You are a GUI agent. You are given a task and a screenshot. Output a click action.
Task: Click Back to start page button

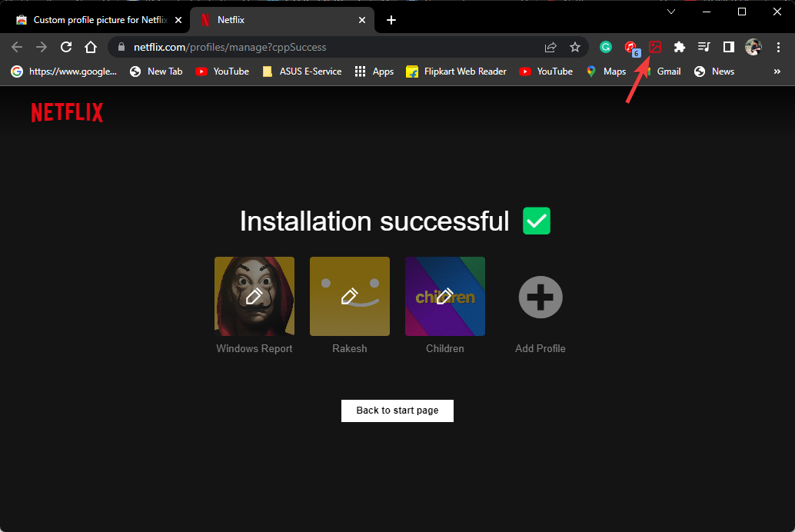(397, 411)
